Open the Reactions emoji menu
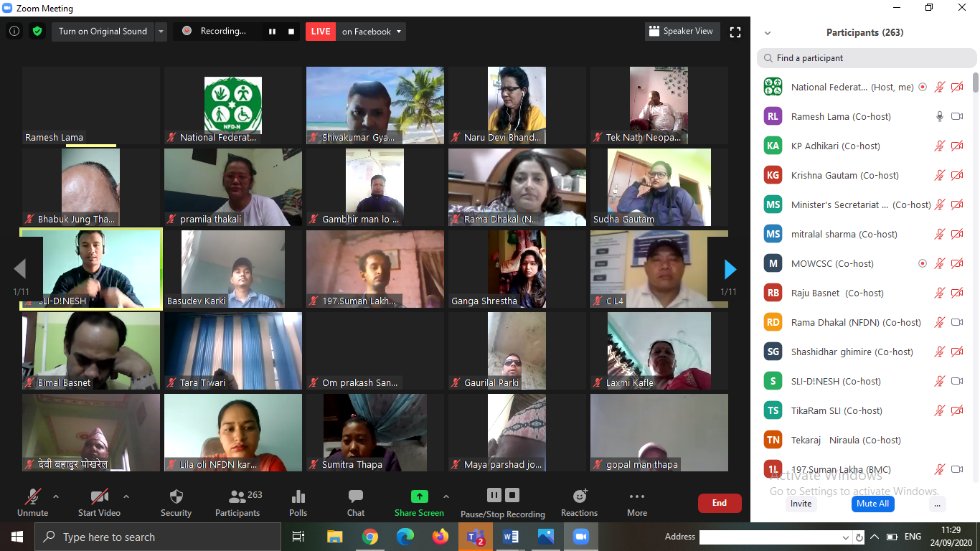The image size is (980, 551). coord(580,496)
